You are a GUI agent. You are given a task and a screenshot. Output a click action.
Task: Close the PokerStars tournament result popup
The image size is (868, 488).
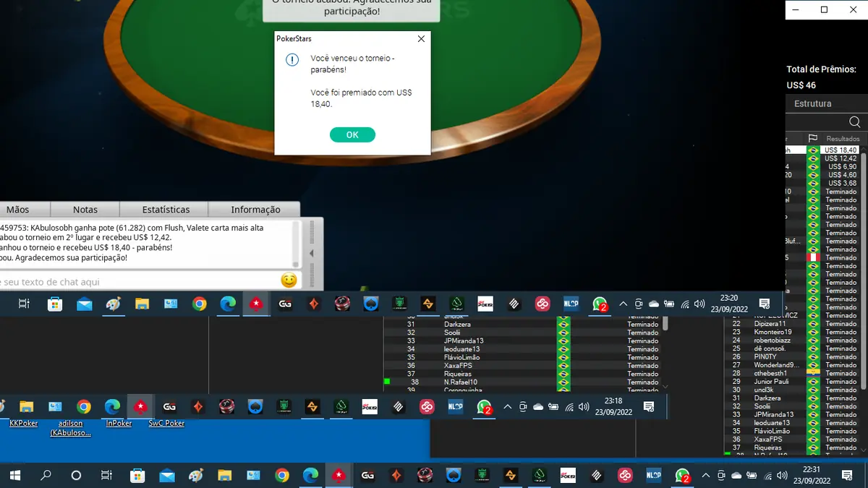coord(421,39)
